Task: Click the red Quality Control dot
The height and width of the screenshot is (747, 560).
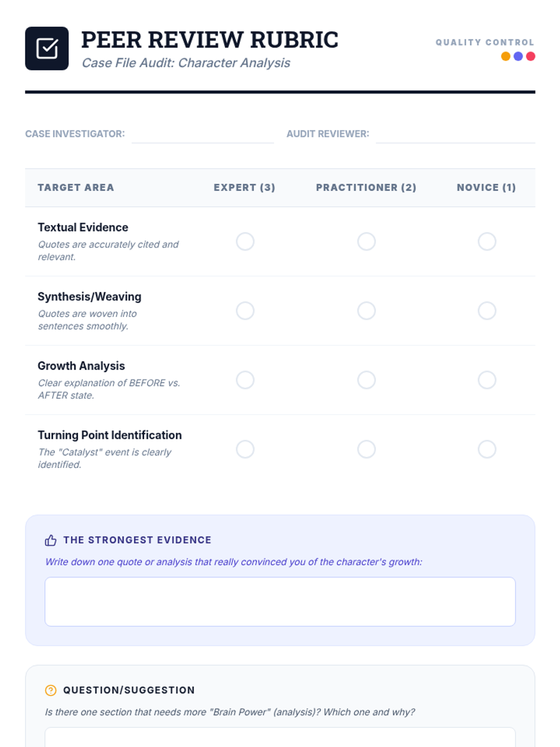Action: pyautogui.click(x=531, y=56)
